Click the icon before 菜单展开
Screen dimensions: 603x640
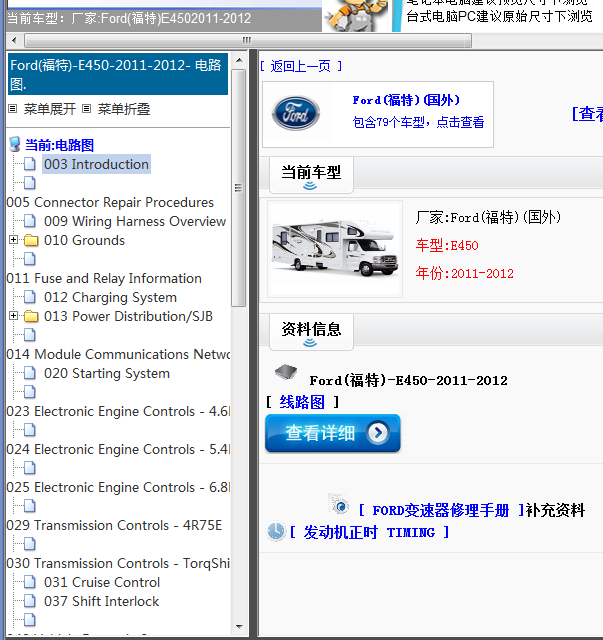click(13, 109)
